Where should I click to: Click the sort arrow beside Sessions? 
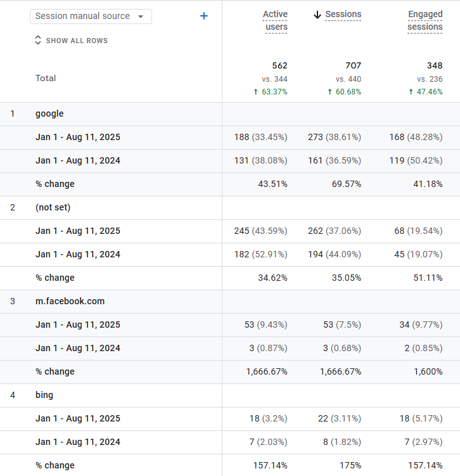click(317, 15)
